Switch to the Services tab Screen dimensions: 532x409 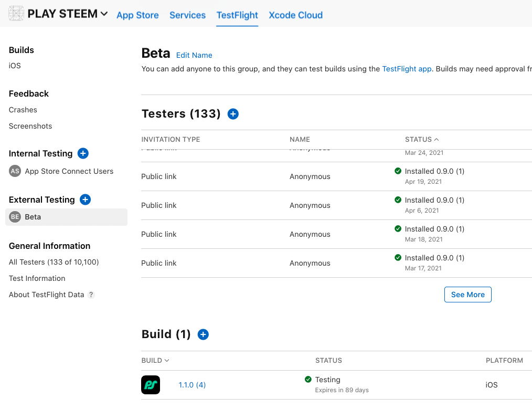click(x=187, y=15)
